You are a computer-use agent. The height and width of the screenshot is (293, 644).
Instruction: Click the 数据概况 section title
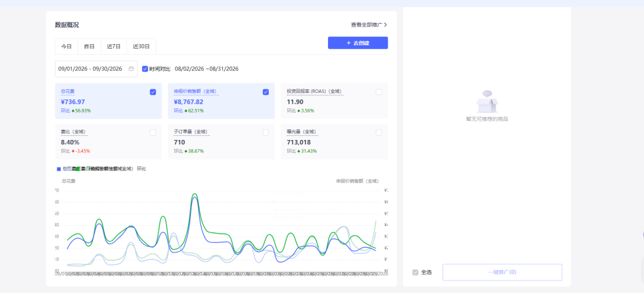[x=67, y=24]
